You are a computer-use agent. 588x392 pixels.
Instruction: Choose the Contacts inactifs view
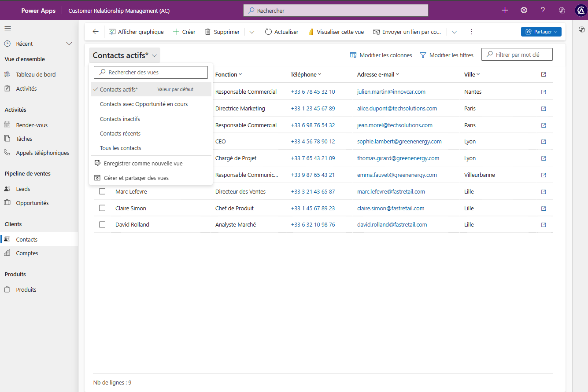[x=120, y=119]
